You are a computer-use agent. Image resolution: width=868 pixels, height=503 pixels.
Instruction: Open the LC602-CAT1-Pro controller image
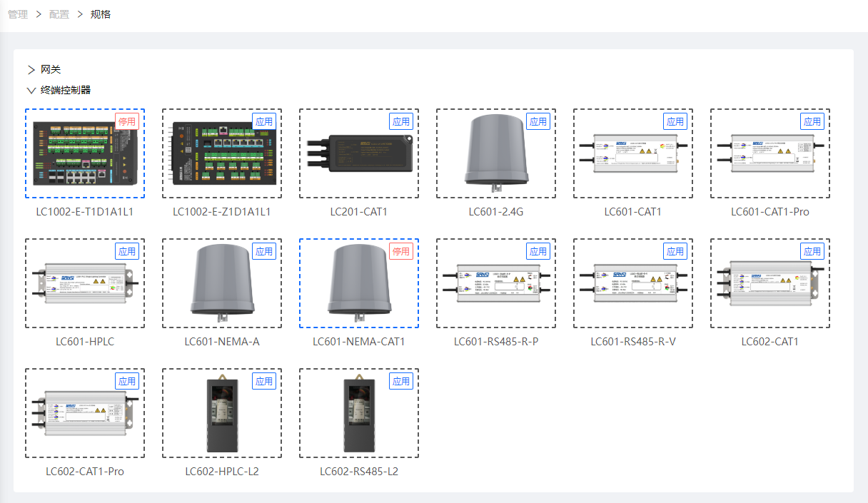tap(85, 413)
